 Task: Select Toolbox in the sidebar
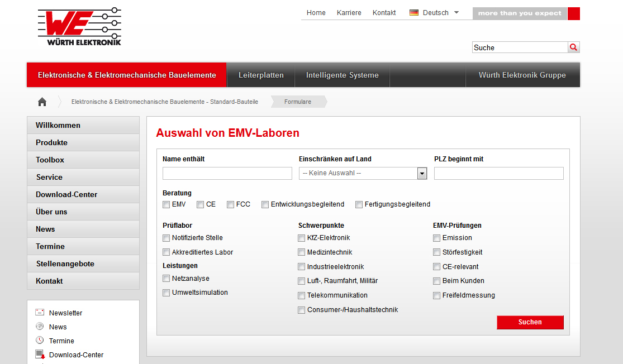83,160
